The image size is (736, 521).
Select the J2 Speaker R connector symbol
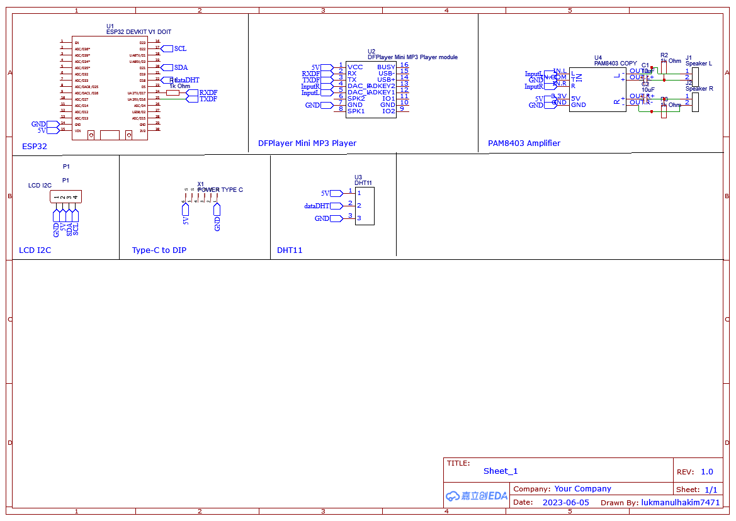tap(696, 102)
